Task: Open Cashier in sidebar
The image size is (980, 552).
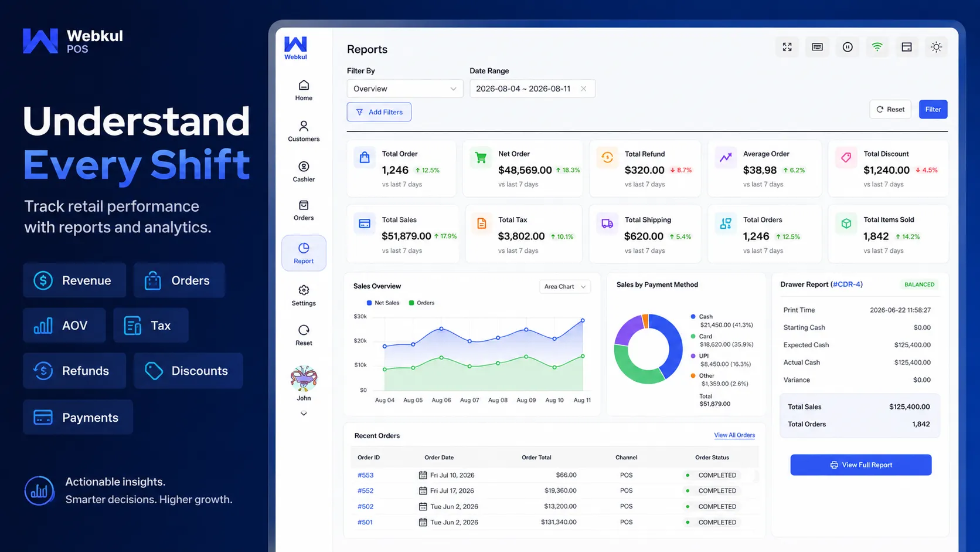Action: [x=304, y=172]
